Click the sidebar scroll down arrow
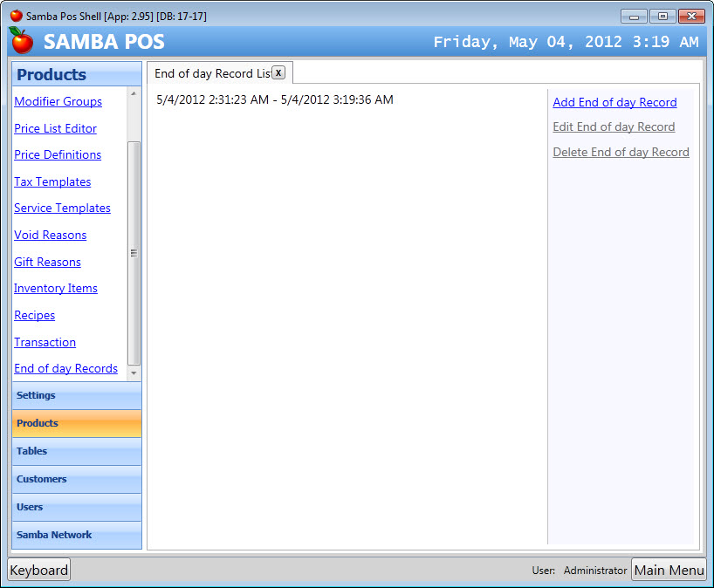 tap(134, 373)
